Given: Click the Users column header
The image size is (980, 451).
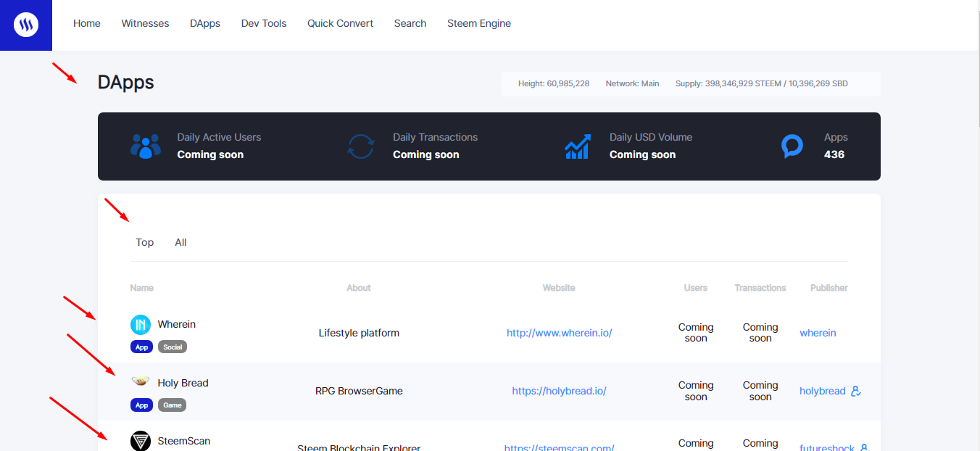Looking at the screenshot, I should pos(696,288).
